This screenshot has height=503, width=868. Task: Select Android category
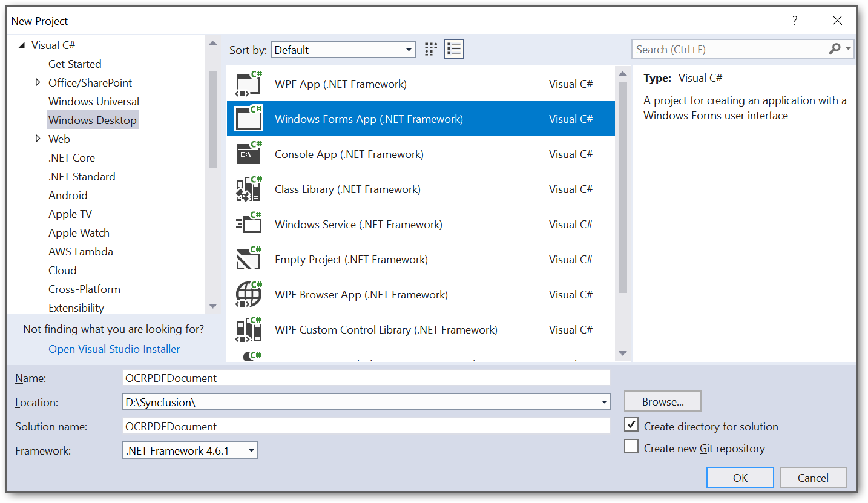(68, 195)
